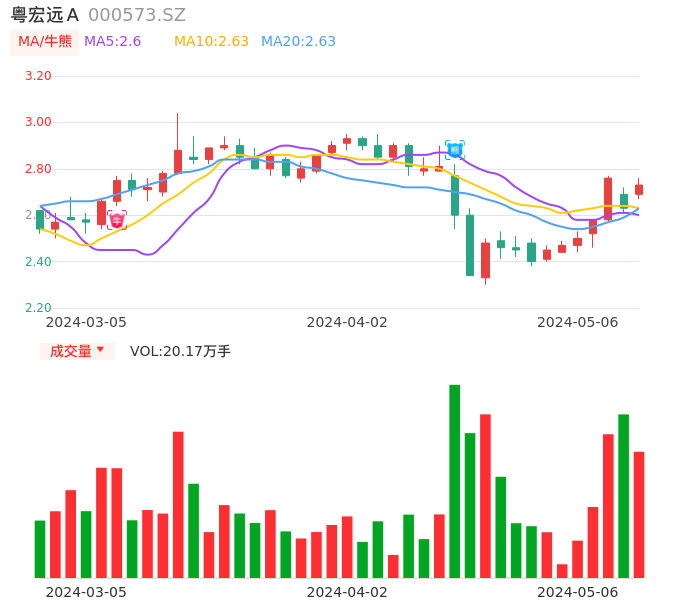
Task: Toggle the MA5 line legend
Action: point(112,41)
